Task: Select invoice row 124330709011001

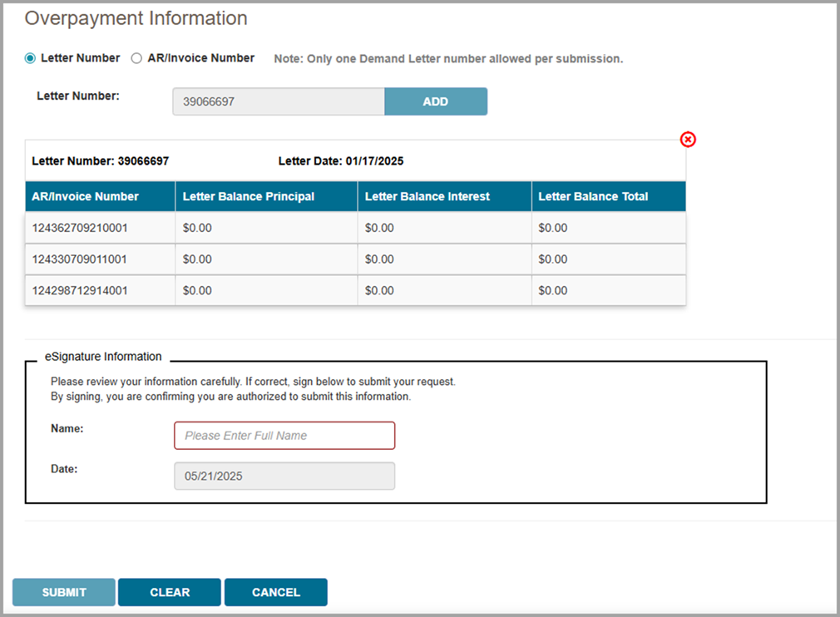Action: 100,259
